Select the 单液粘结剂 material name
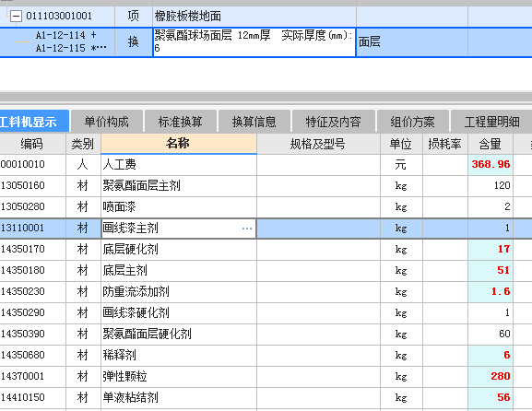The width and height of the screenshot is (532, 411). pos(179,397)
